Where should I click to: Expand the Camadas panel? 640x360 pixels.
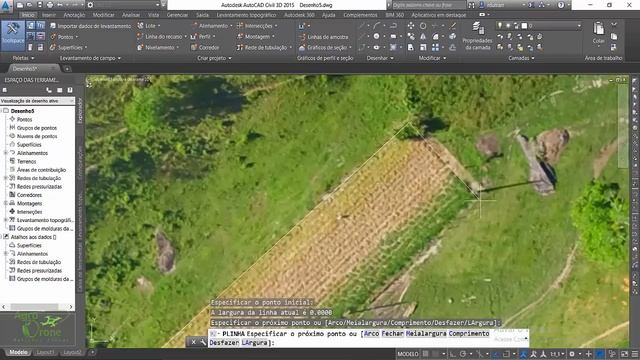(521, 58)
